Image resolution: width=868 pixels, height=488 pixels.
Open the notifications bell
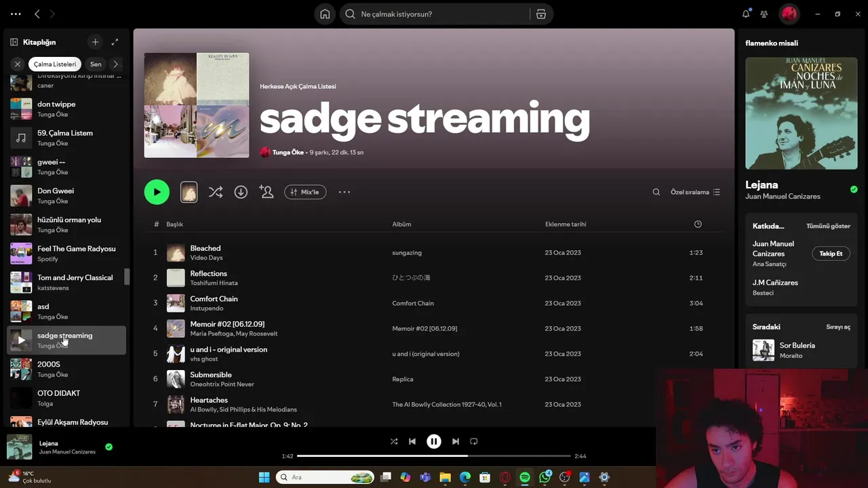coord(746,14)
